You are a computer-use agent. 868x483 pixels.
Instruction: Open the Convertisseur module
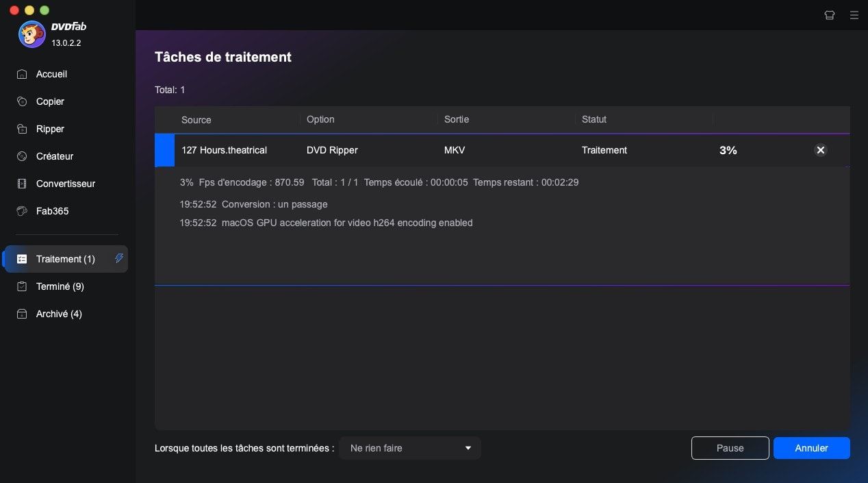coord(65,184)
